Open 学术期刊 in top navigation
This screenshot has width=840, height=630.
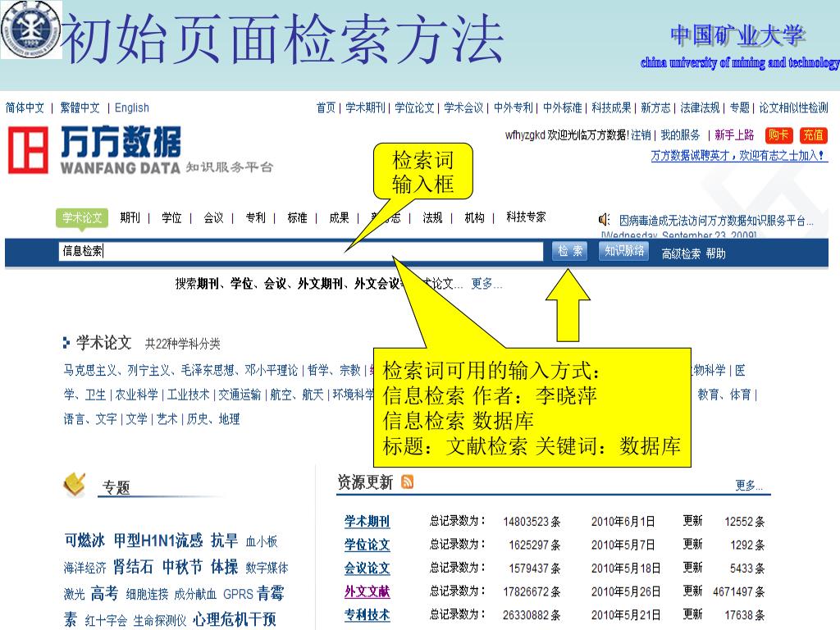pos(365,107)
